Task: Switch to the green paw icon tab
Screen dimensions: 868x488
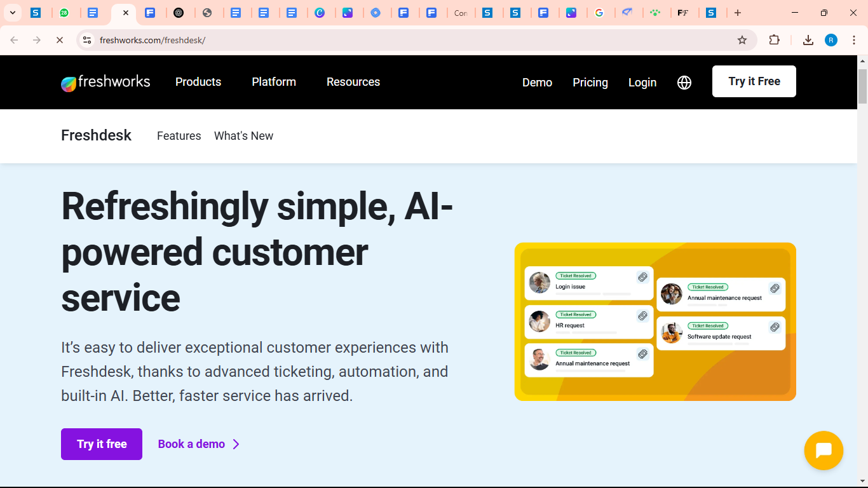Action: pos(655,13)
